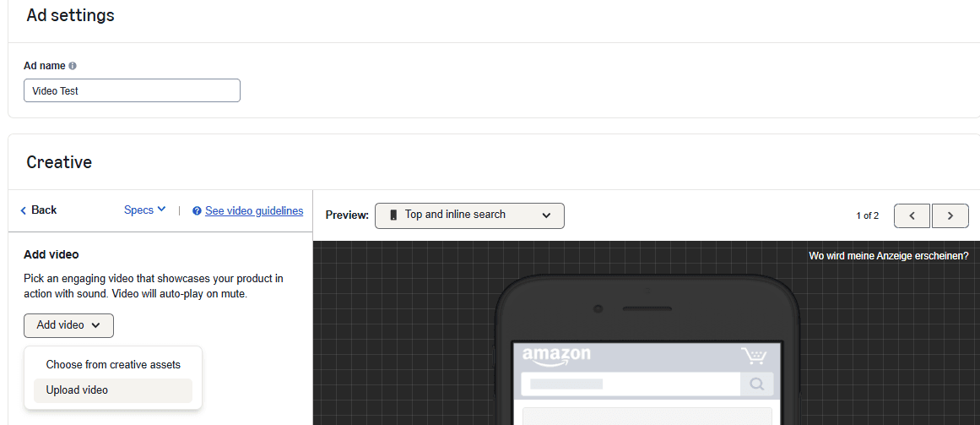Screen dimensions: 980x425
Task: Click the 'Add video' section heading text
Action: (x=51, y=255)
